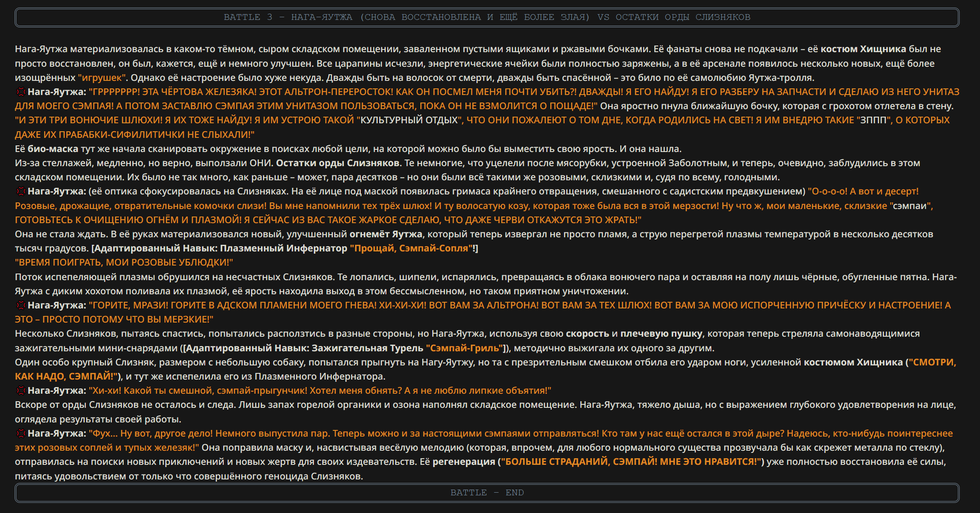The height and width of the screenshot is (513, 980).
Task: Click bold text "Адаптированный Навык: Плазменный Инфернатор"
Action: (x=221, y=248)
